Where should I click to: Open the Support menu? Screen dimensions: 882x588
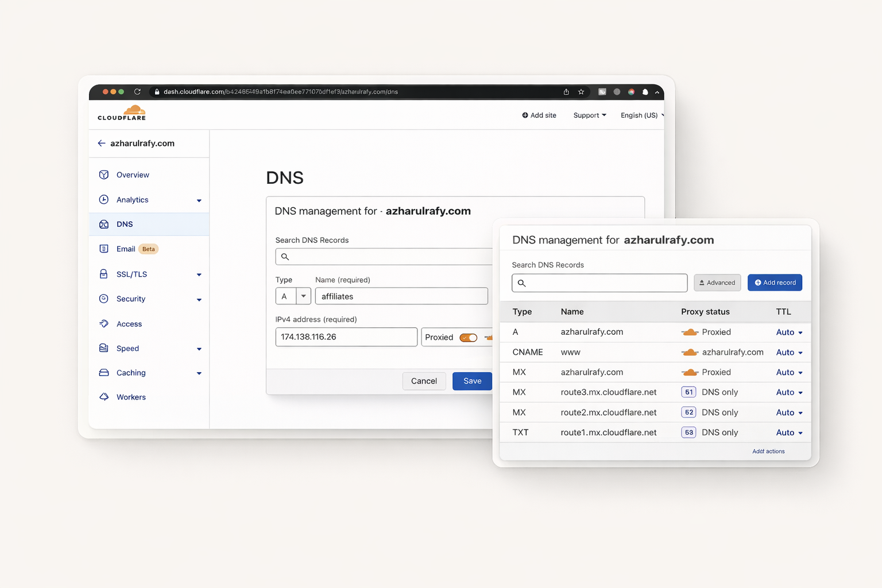589,115
